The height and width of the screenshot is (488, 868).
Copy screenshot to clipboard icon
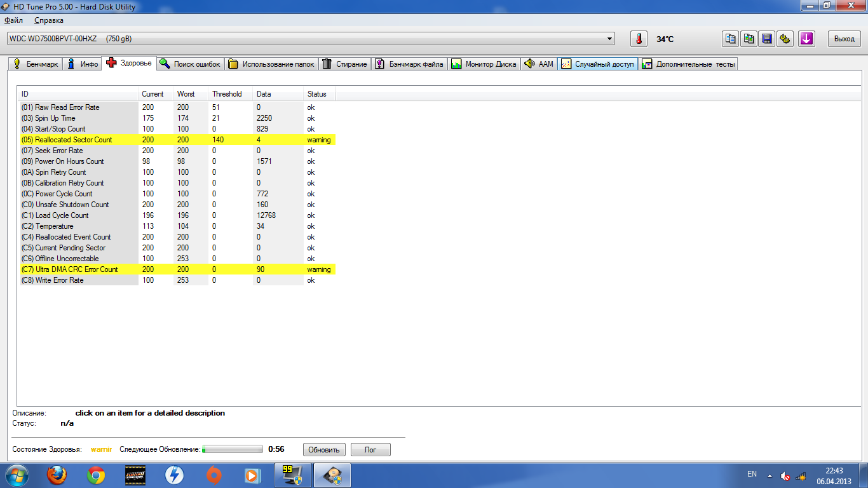pyautogui.click(x=749, y=39)
